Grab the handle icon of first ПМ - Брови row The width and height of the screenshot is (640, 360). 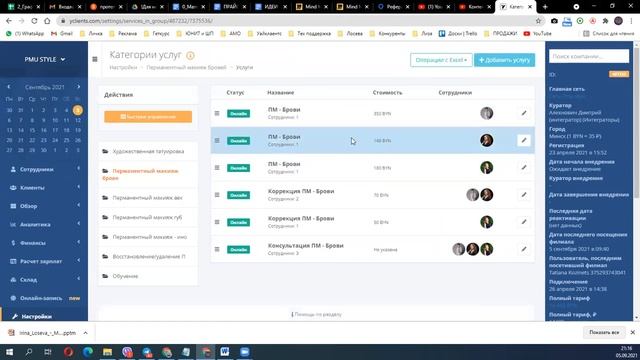click(x=217, y=113)
